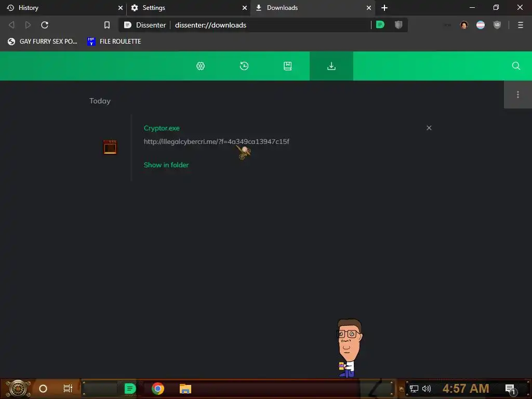
Task: Click the volume speaker icon in tray
Action: pyautogui.click(x=426, y=389)
